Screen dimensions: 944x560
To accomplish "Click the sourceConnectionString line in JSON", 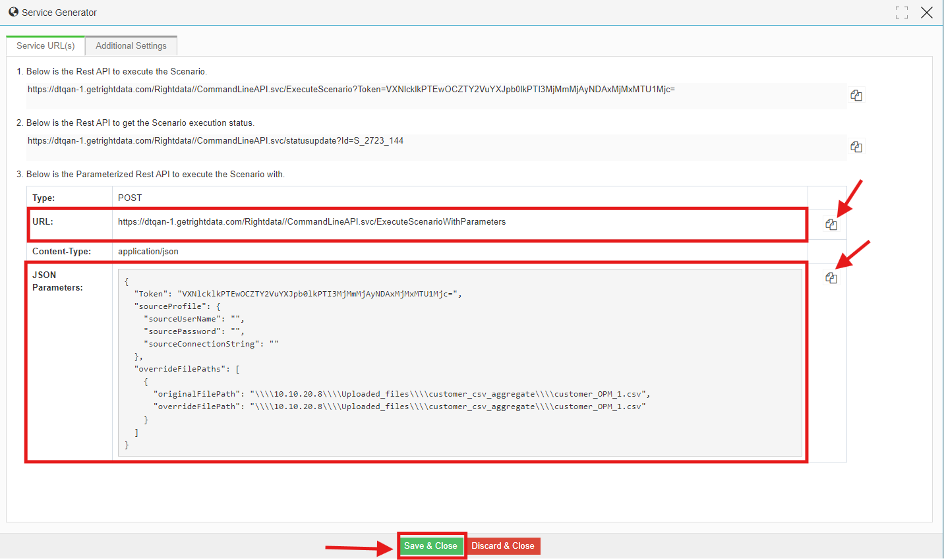I will click(x=211, y=344).
